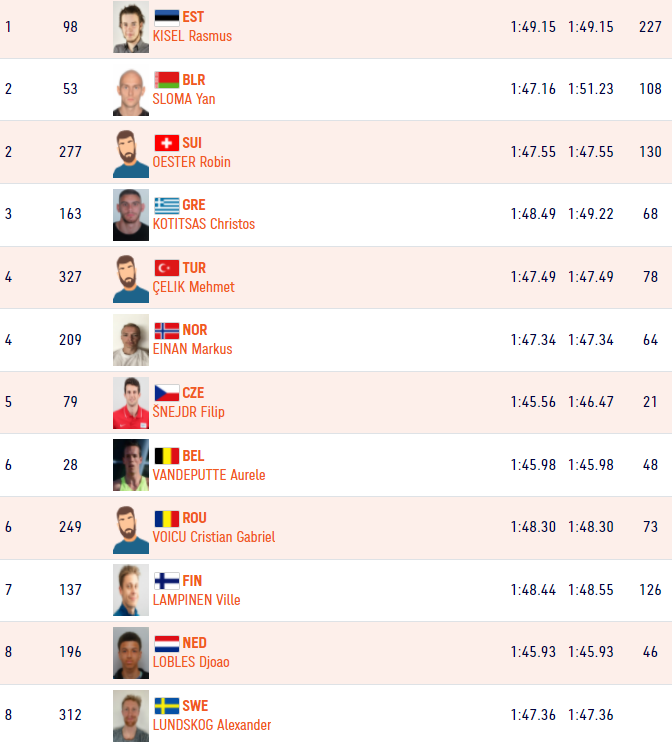Open SLOMA Yan athlete link
This screenshot has height=744, width=672.
(x=184, y=99)
